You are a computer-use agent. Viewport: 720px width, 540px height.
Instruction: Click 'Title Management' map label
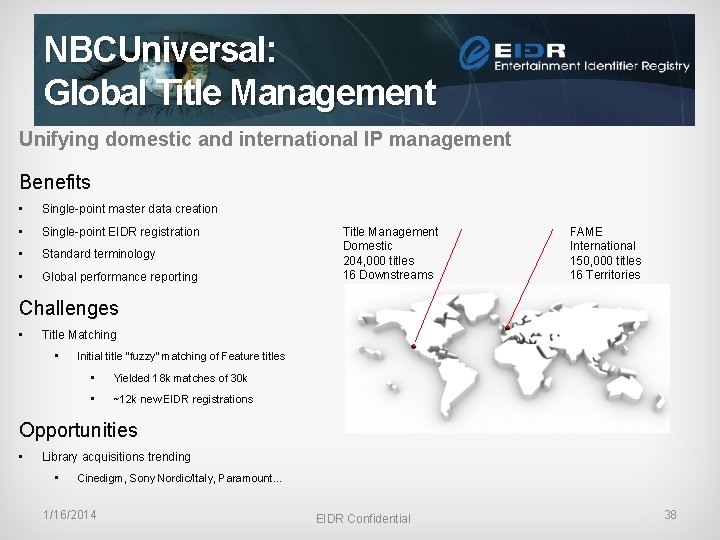click(390, 231)
